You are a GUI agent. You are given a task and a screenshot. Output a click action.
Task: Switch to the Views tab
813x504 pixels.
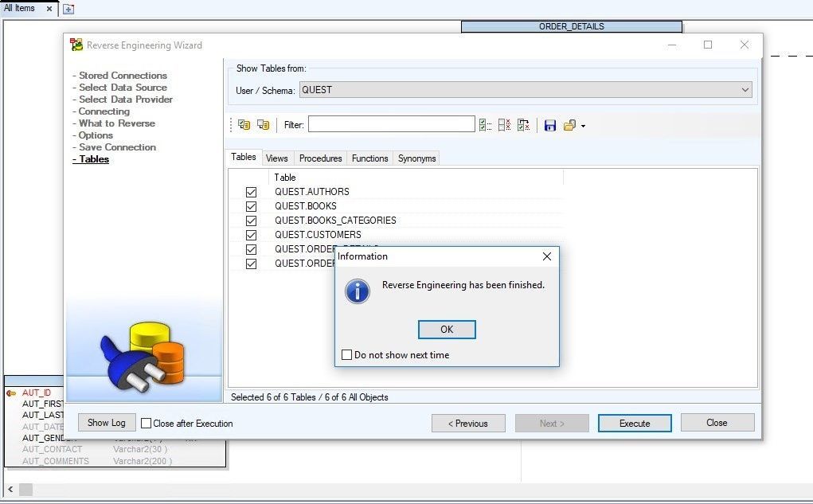[x=277, y=158]
